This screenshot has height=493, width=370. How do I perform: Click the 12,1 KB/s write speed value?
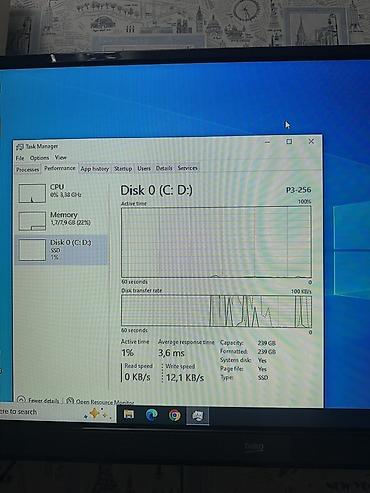pos(185,378)
